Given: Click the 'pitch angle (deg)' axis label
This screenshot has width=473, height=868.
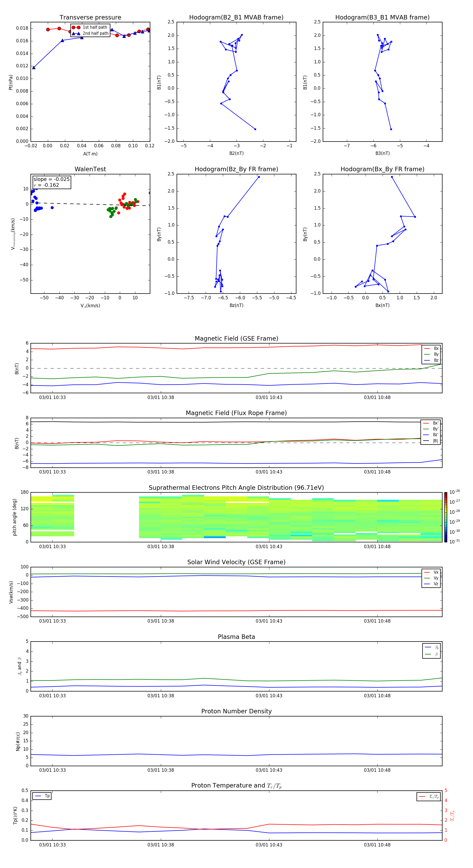Looking at the screenshot, I should [14, 517].
